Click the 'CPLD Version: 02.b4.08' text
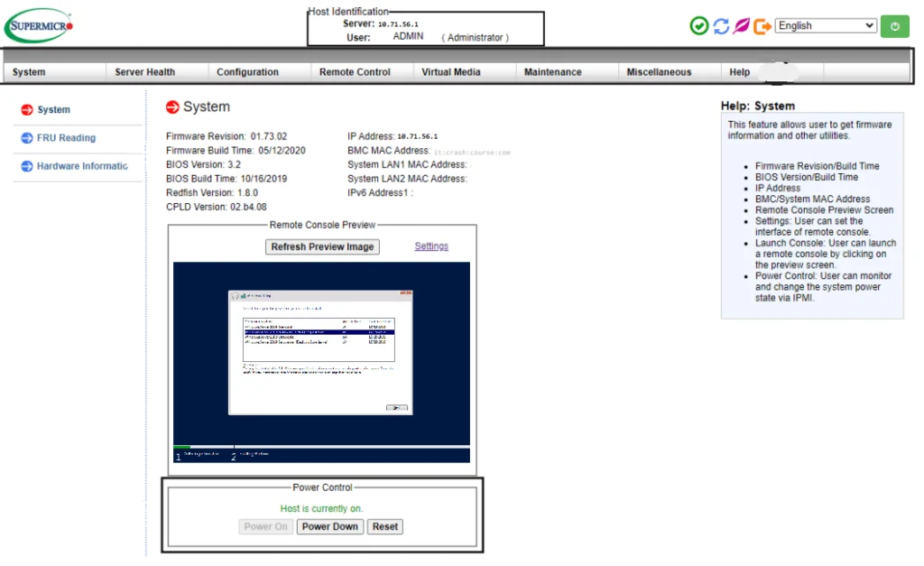924x566 pixels. [x=217, y=207]
